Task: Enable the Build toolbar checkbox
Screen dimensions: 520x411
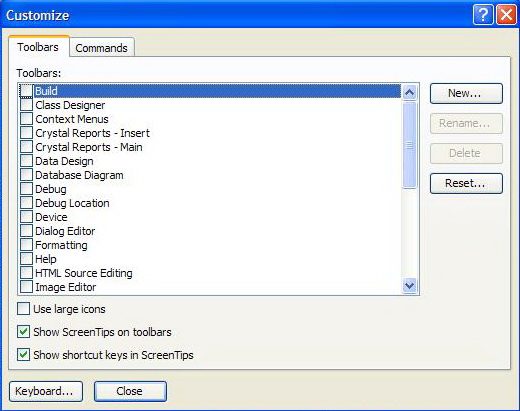Action: (26, 91)
